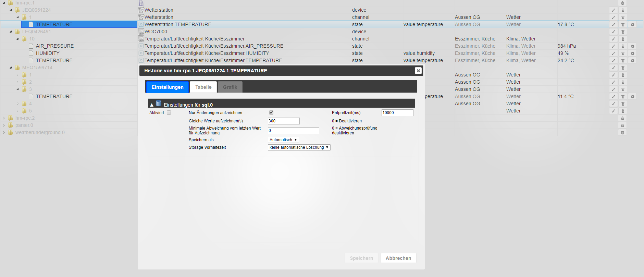The height and width of the screenshot is (277, 644).
Task: Edit the WDC7000 device with pencil icon
Action: coord(614,32)
